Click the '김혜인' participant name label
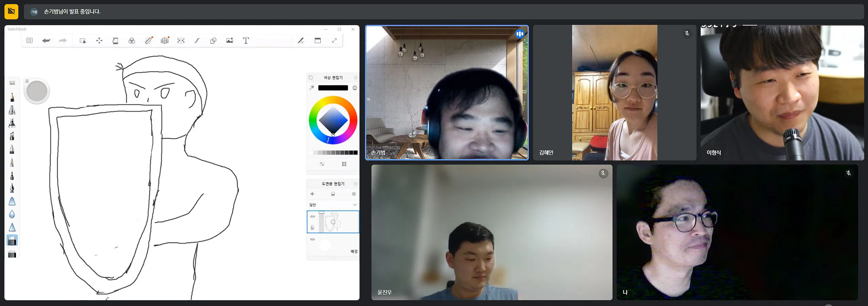The width and height of the screenshot is (868, 306). [x=546, y=153]
